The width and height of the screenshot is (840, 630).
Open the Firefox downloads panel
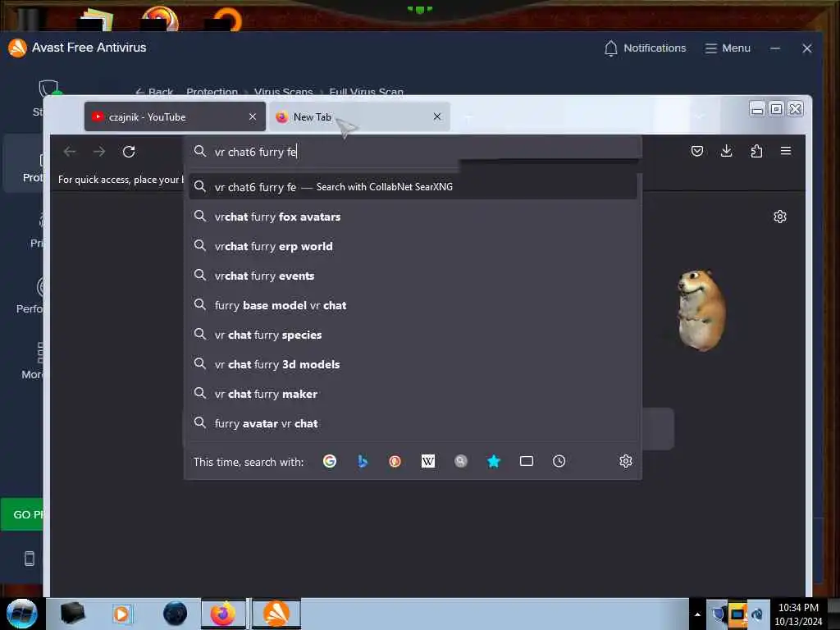[x=727, y=151]
